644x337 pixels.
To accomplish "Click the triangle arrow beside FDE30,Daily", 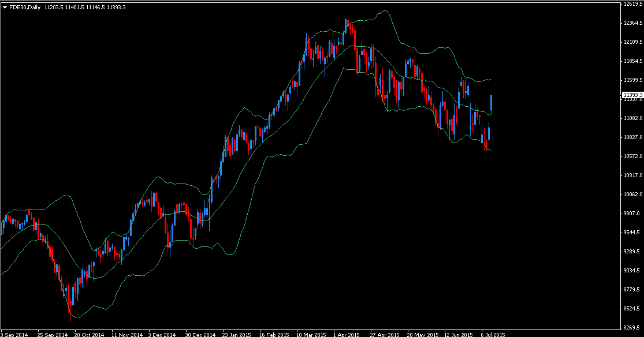I will click(x=5, y=8).
